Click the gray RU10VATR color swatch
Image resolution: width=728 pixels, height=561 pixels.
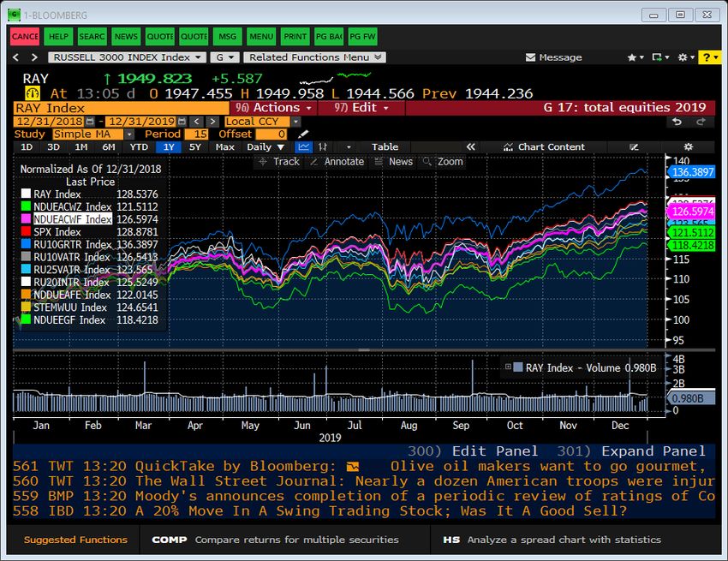tap(26, 256)
